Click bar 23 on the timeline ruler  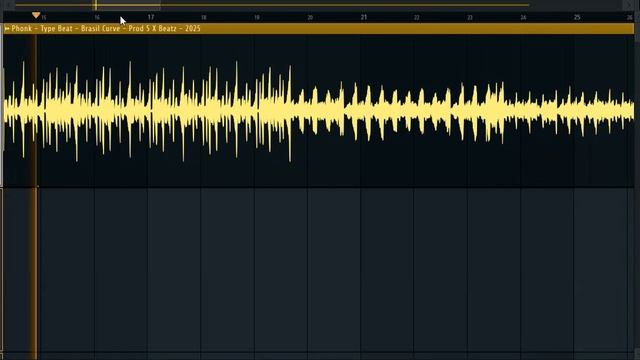(470, 17)
